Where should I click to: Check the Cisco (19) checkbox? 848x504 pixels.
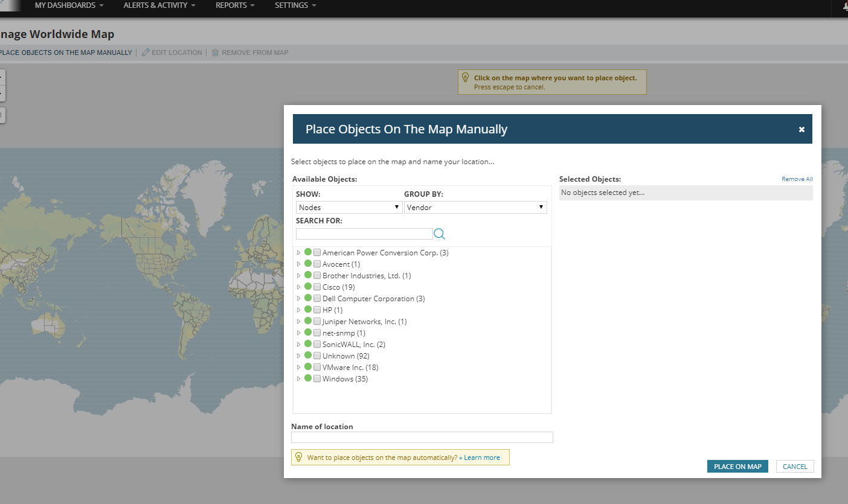coord(317,287)
